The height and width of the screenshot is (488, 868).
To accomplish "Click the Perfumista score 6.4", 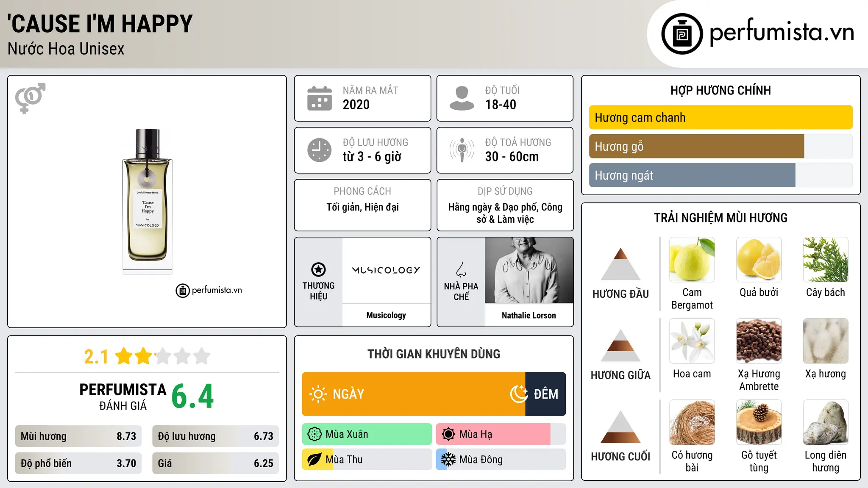I will click(192, 396).
